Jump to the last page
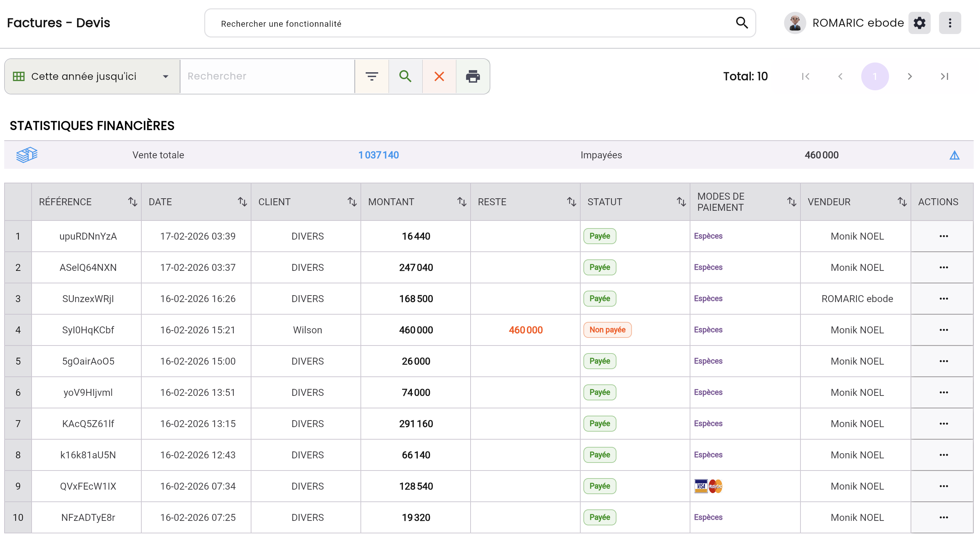The height and width of the screenshot is (541, 980). (x=944, y=76)
